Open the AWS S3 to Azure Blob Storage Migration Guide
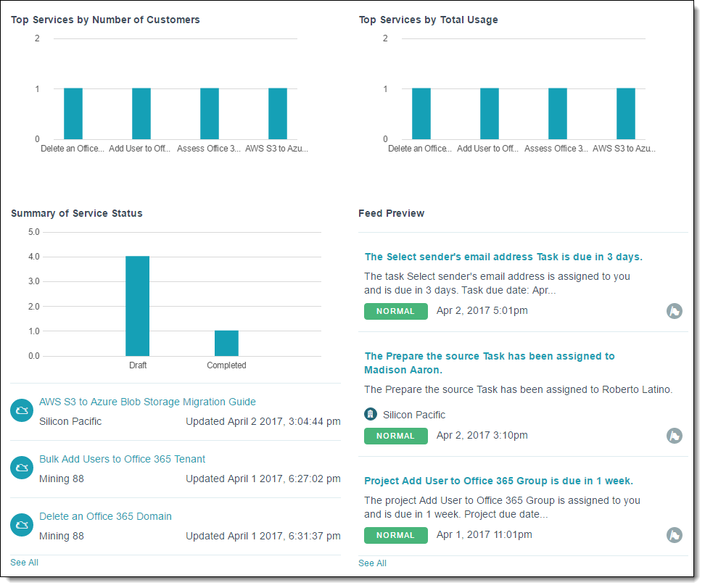Screen dimensions: 705x588 [147, 402]
